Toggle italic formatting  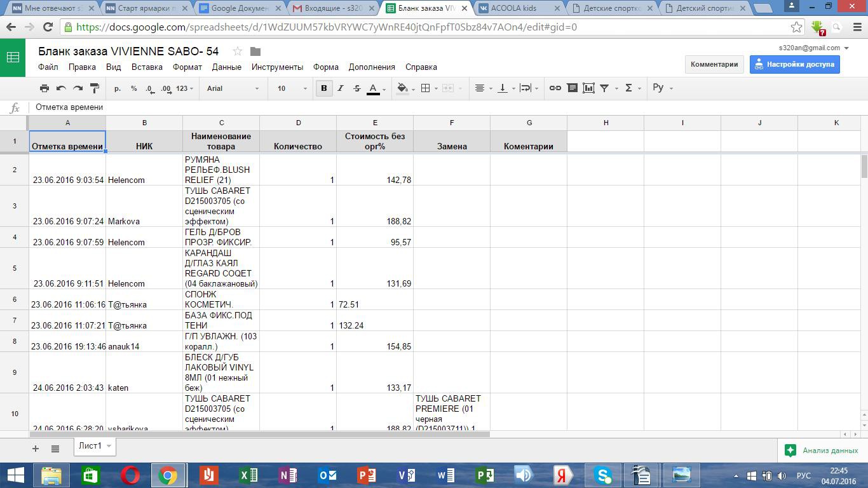click(341, 88)
